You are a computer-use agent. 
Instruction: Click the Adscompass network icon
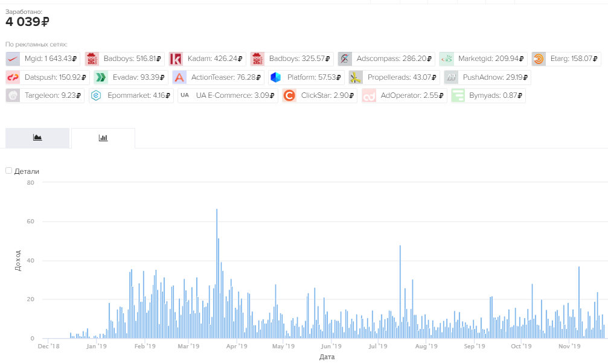[345, 59]
